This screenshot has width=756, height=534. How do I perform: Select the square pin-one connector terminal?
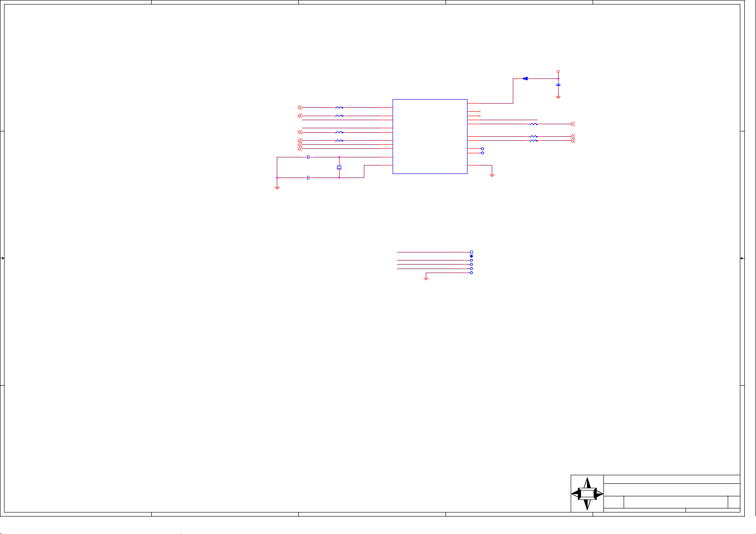coord(471,252)
